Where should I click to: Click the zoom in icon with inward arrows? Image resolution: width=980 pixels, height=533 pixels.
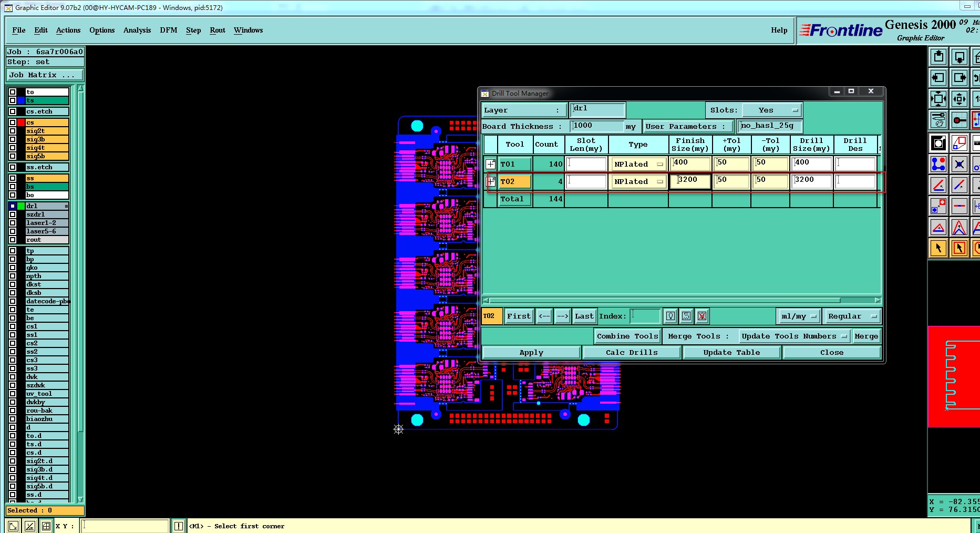938,99
